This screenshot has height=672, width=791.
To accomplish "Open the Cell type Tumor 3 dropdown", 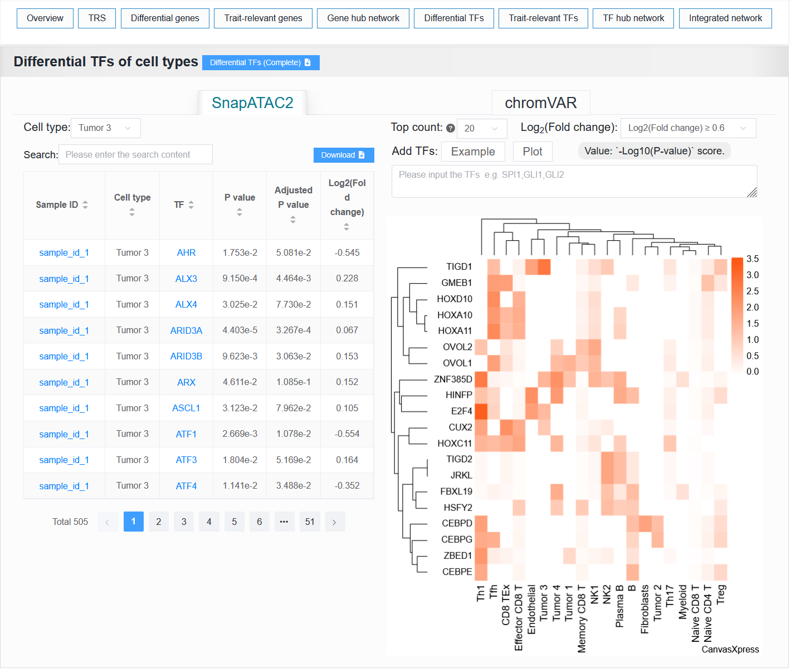I will tap(106, 128).
